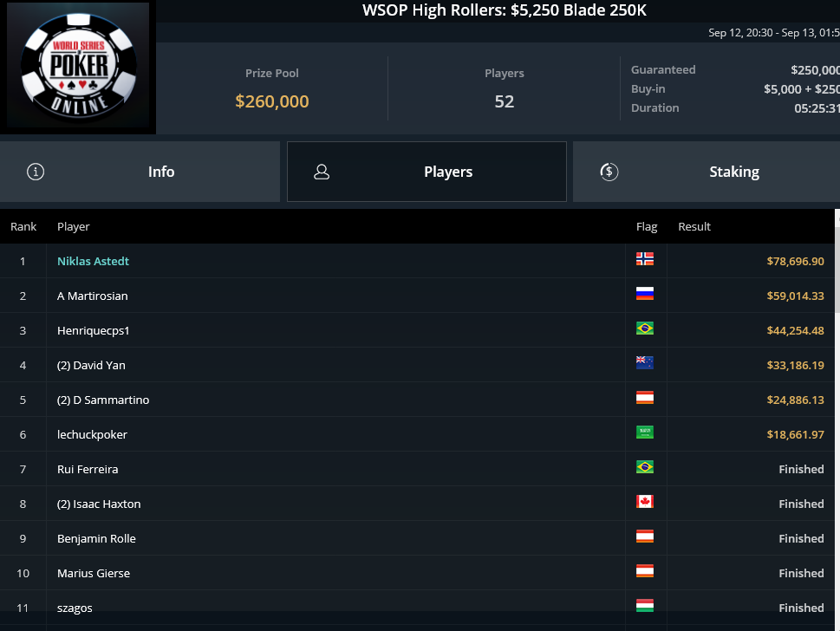Click the info circle icon
The image size is (840, 631).
(x=36, y=172)
